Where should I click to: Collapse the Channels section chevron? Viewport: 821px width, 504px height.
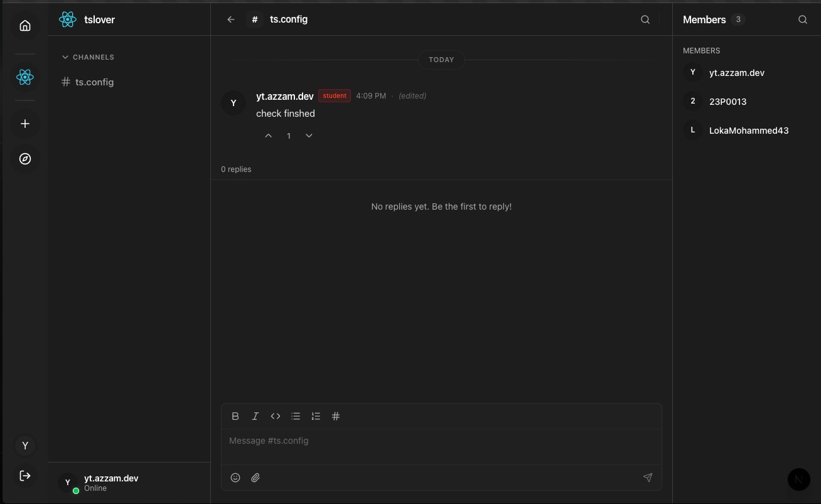65,57
